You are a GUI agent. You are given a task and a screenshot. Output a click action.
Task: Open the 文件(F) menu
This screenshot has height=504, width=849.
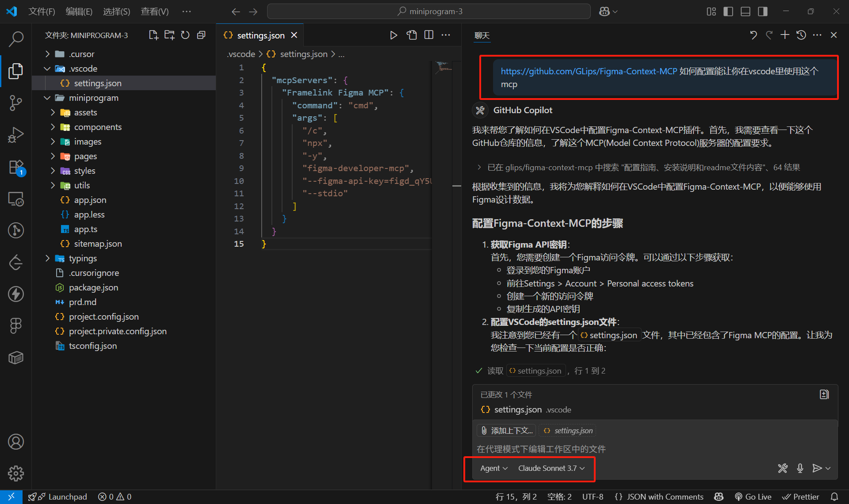point(42,11)
